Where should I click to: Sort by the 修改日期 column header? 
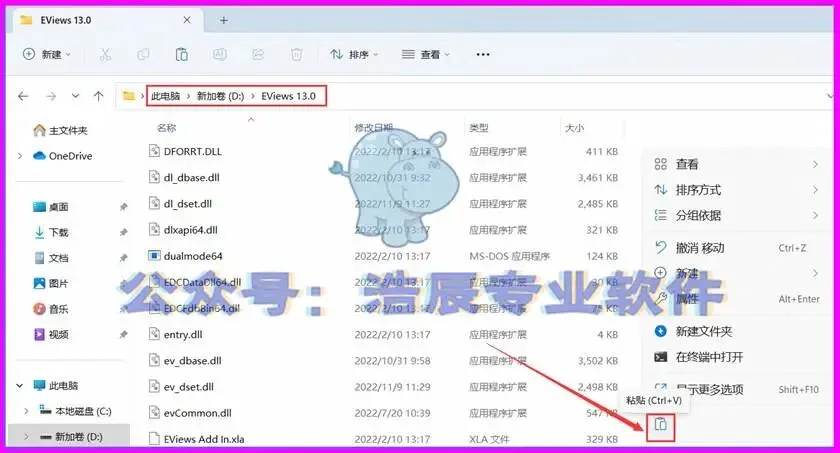coord(374,127)
